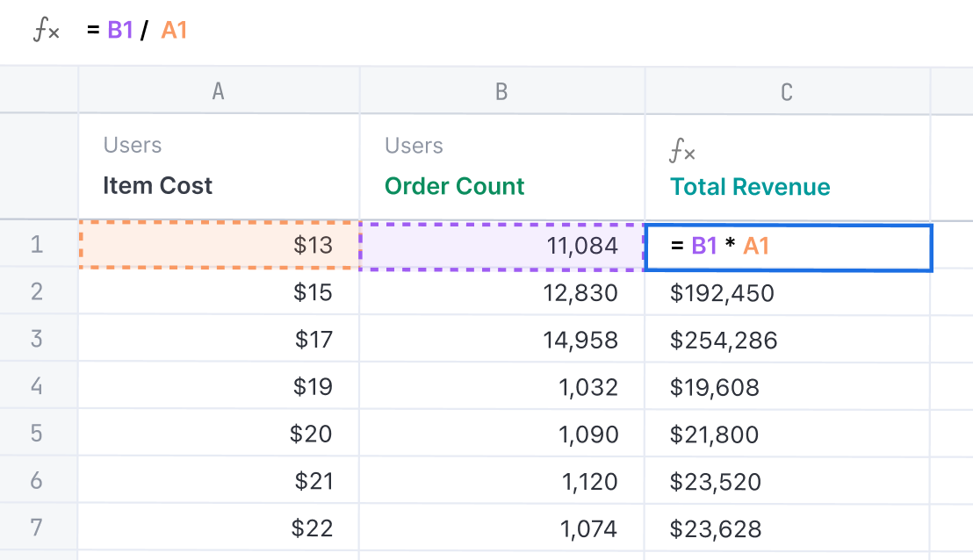Select the dashed-highlighted cell A1 showing $13

click(x=219, y=245)
